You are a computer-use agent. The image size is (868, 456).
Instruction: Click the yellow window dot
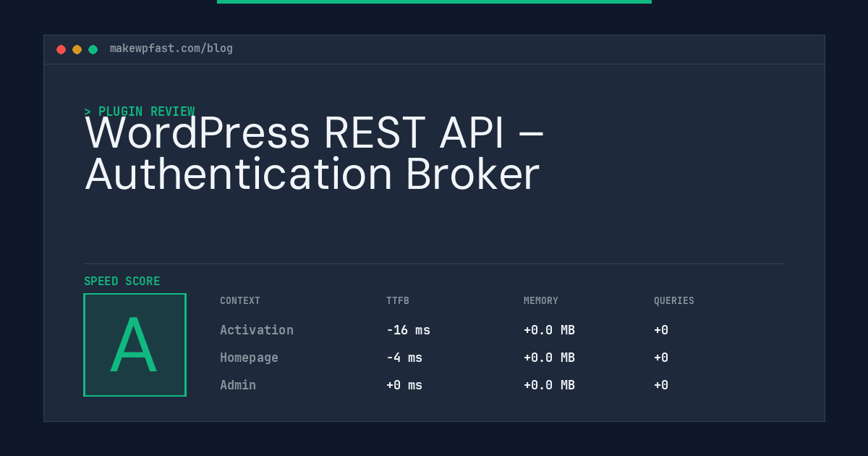pyautogui.click(x=77, y=49)
